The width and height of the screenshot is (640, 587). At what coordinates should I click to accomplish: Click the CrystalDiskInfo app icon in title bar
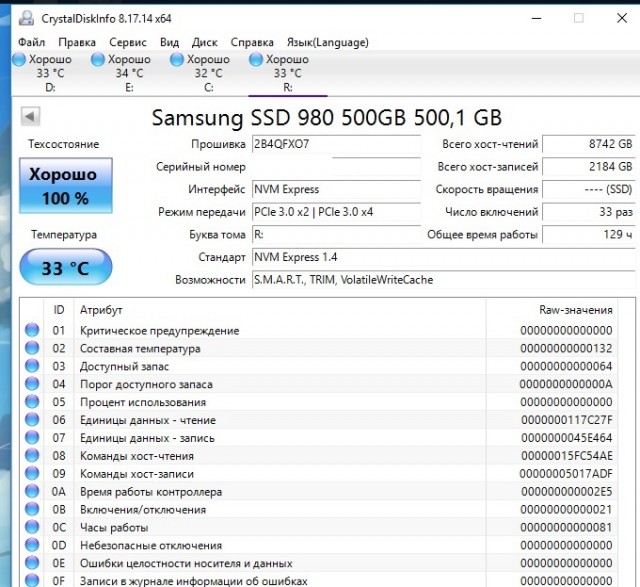pos(27,18)
